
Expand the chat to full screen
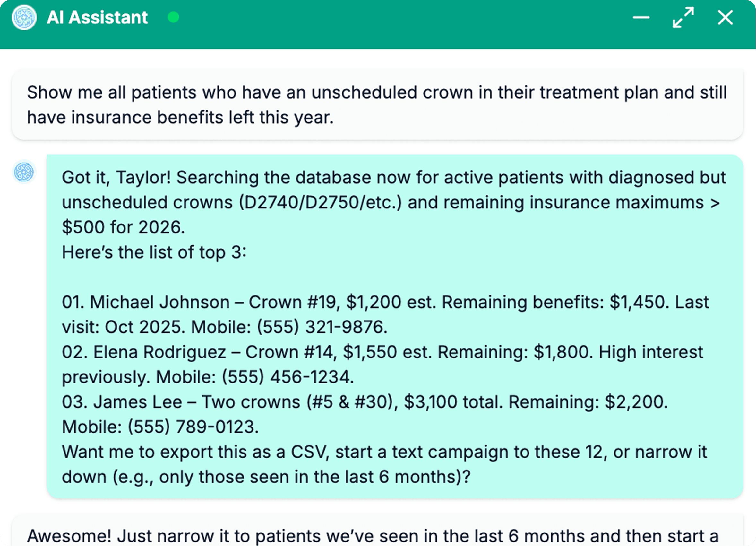coord(683,17)
